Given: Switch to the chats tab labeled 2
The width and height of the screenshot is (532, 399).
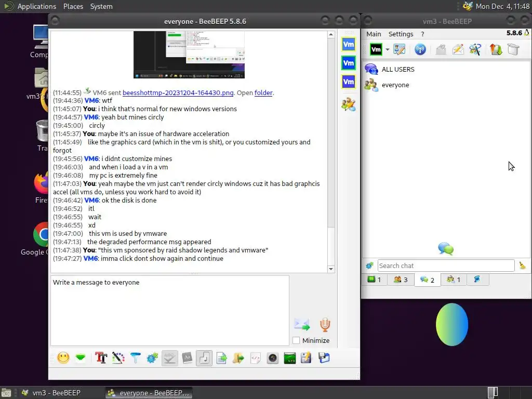Looking at the screenshot, I should pos(427,280).
